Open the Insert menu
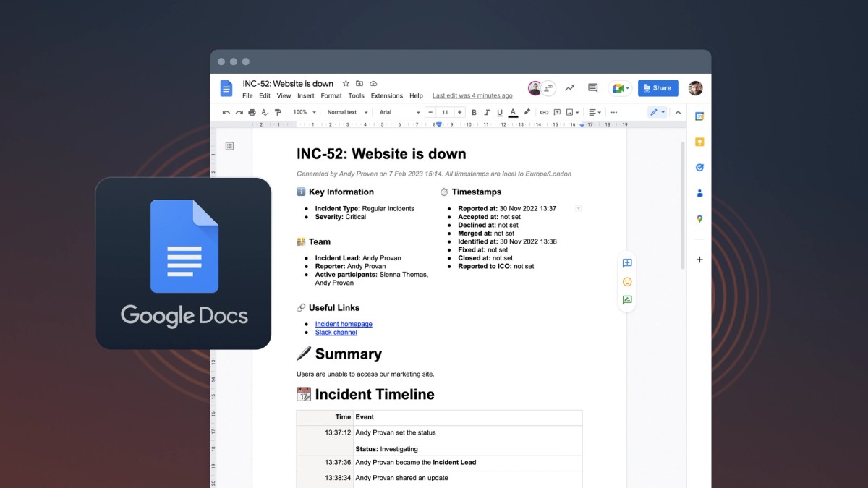Screen dimensions: 868x488 coord(305,95)
